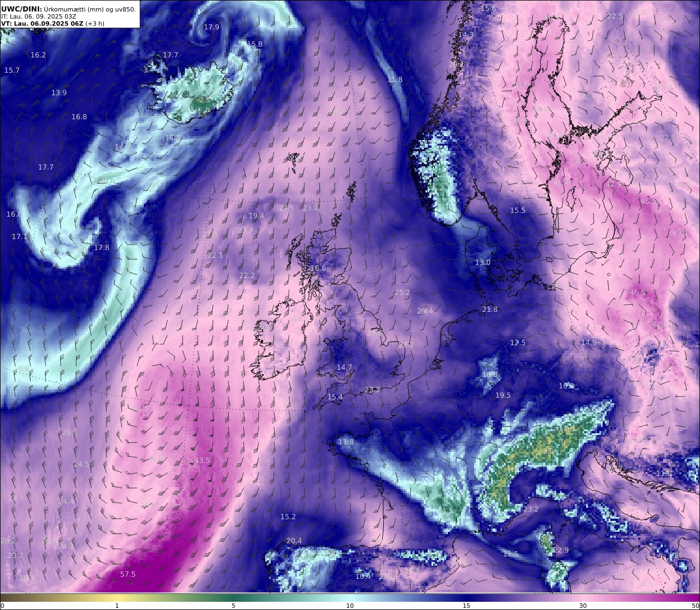
Task: Click the 29.4 map value
Action: click(x=425, y=311)
